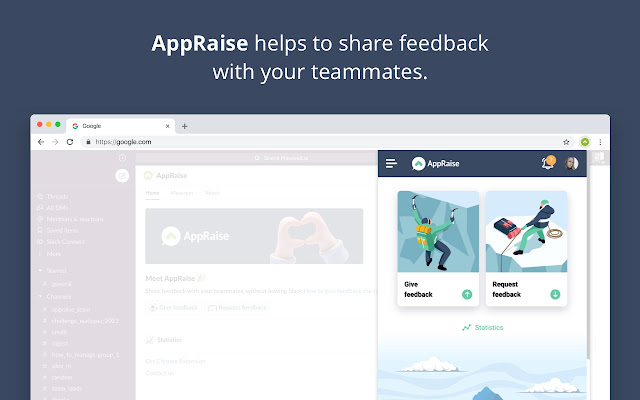The height and width of the screenshot is (400, 640).
Task: Bookmark the page with the star icon
Action: [x=566, y=142]
